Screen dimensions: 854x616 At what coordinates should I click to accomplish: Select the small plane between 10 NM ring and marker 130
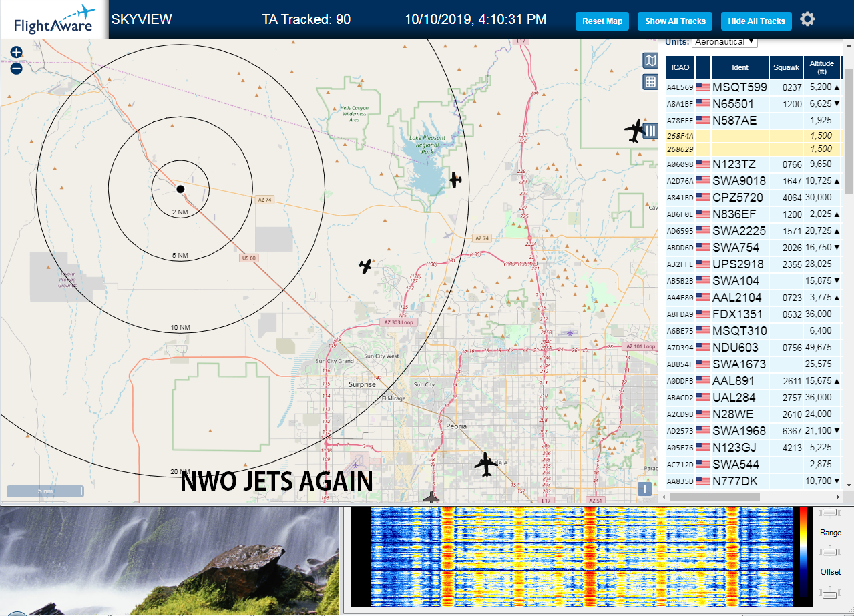click(365, 266)
